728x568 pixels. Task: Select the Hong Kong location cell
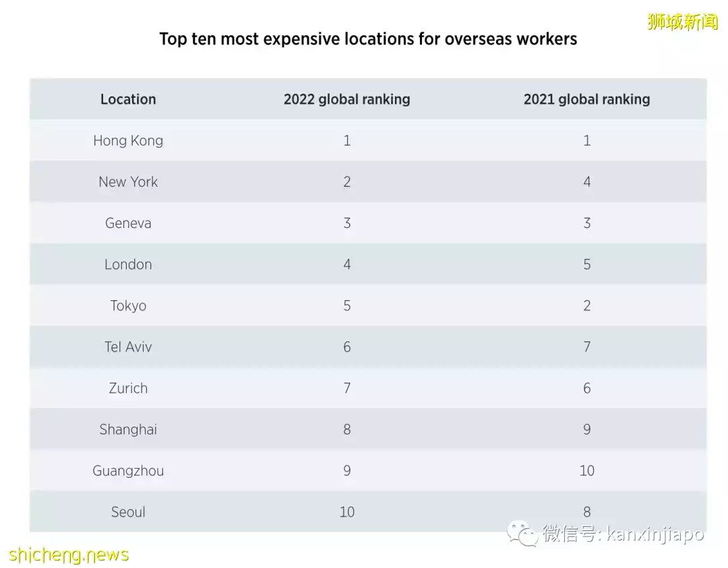point(128,140)
